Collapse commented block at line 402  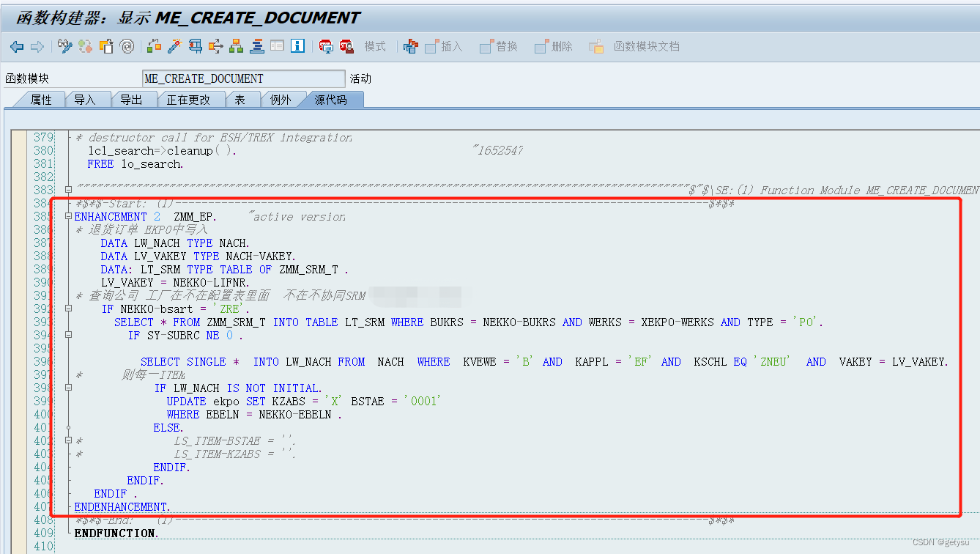pos(68,440)
